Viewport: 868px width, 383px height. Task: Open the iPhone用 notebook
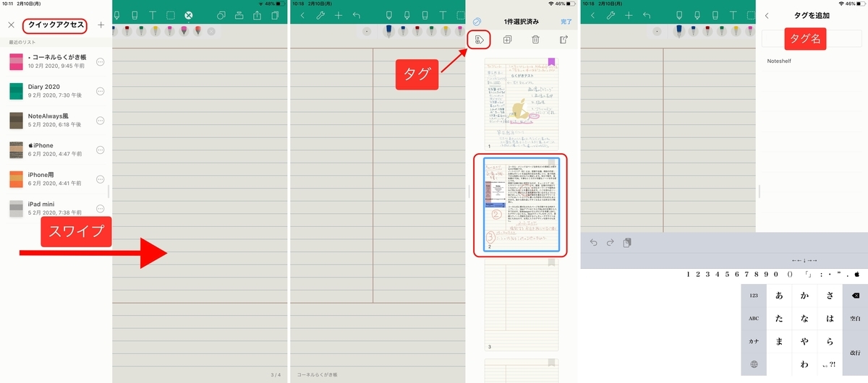click(x=57, y=179)
